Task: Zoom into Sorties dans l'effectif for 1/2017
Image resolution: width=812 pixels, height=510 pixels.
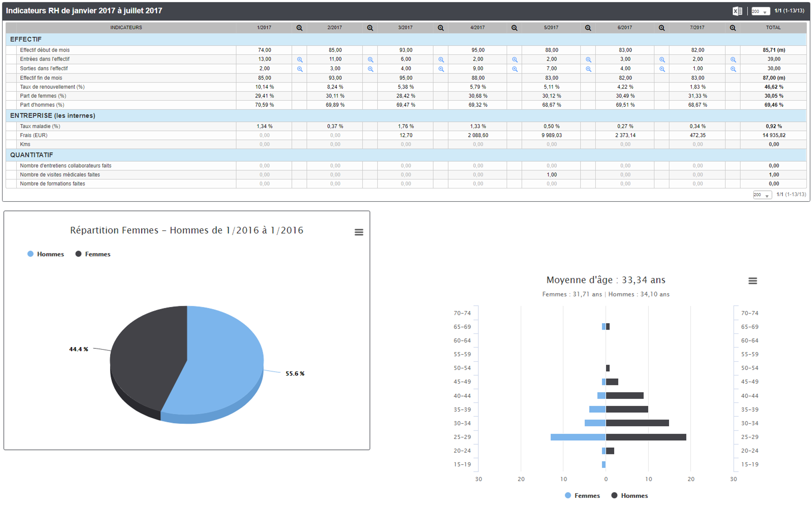Action: [x=300, y=69]
